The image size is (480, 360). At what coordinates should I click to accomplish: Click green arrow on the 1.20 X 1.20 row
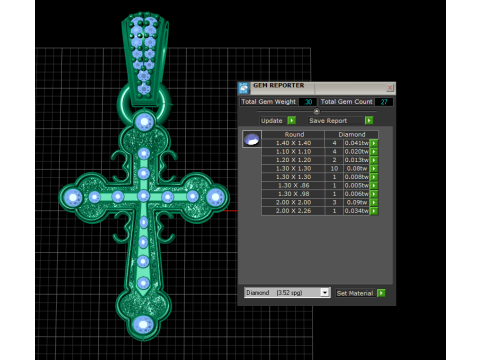(374, 160)
